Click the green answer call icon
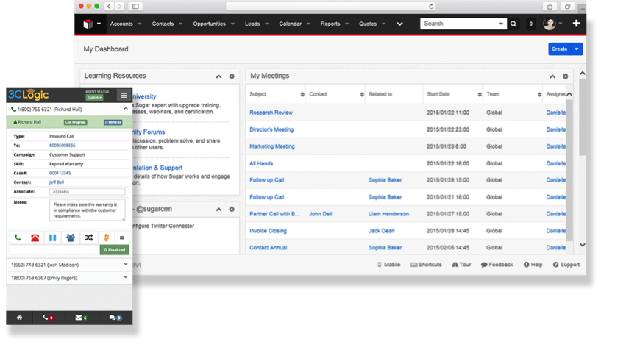 [18, 238]
